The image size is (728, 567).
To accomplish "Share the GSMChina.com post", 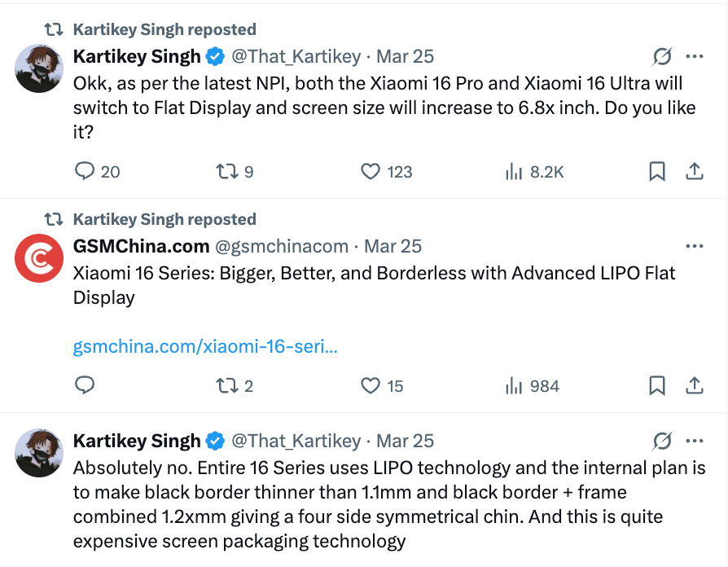I will point(694,386).
